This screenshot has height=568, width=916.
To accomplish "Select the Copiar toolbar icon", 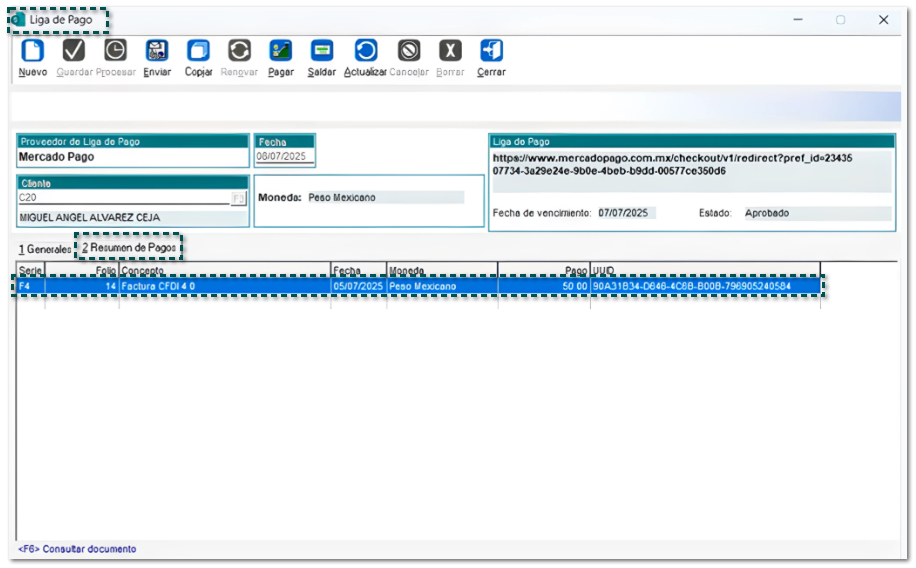I will (198, 51).
